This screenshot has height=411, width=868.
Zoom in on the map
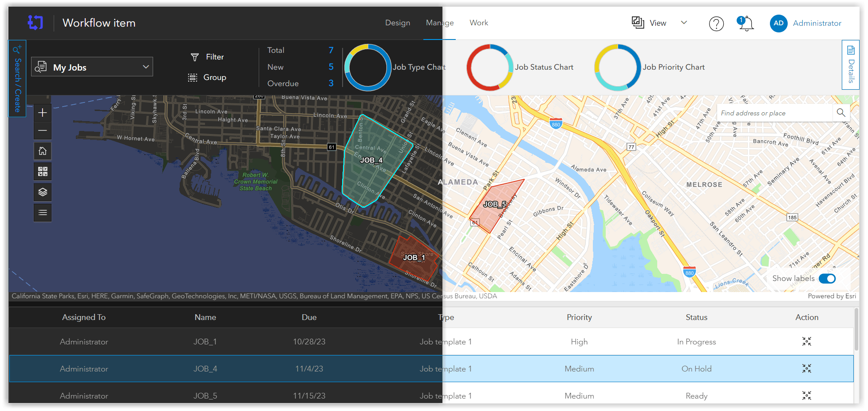pyautogui.click(x=43, y=113)
